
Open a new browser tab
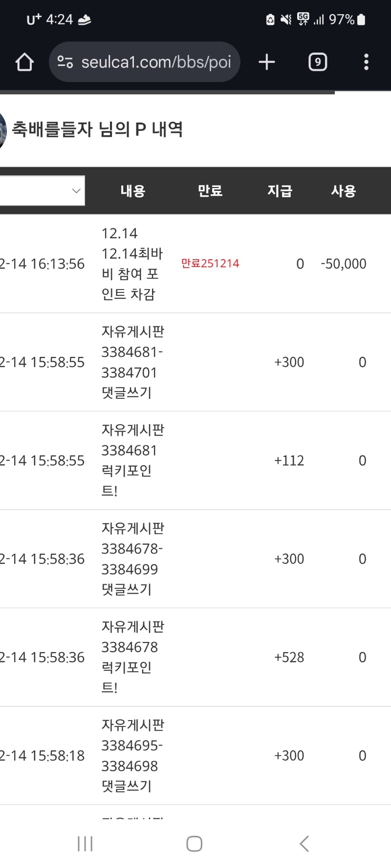click(266, 62)
